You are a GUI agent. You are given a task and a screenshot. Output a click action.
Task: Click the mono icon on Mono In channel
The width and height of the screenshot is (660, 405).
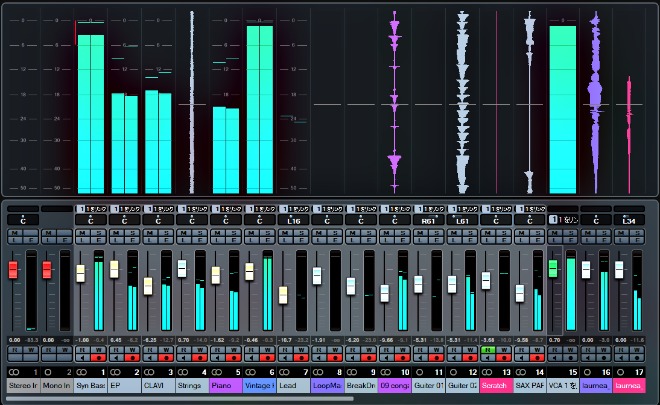point(48,372)
